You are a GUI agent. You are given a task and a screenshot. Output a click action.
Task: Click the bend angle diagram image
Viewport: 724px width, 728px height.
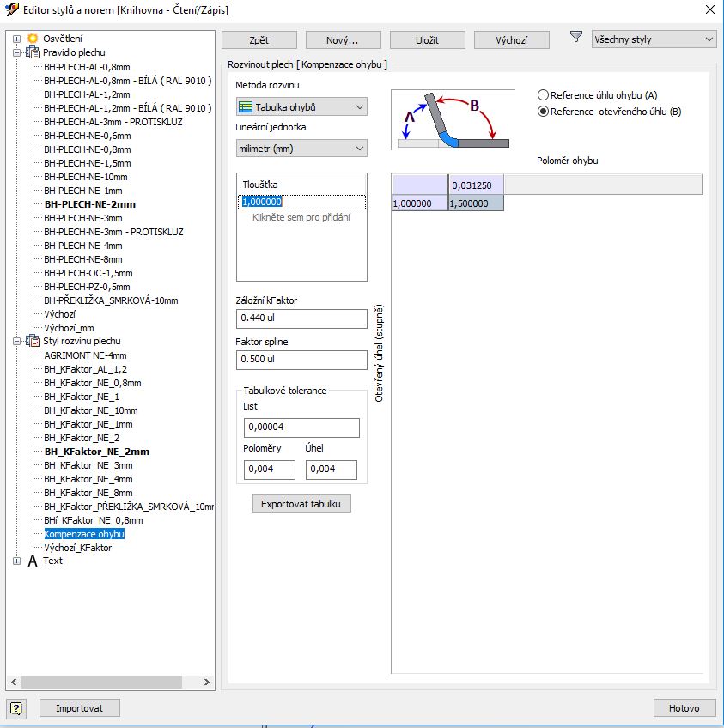tap(453, 120)
